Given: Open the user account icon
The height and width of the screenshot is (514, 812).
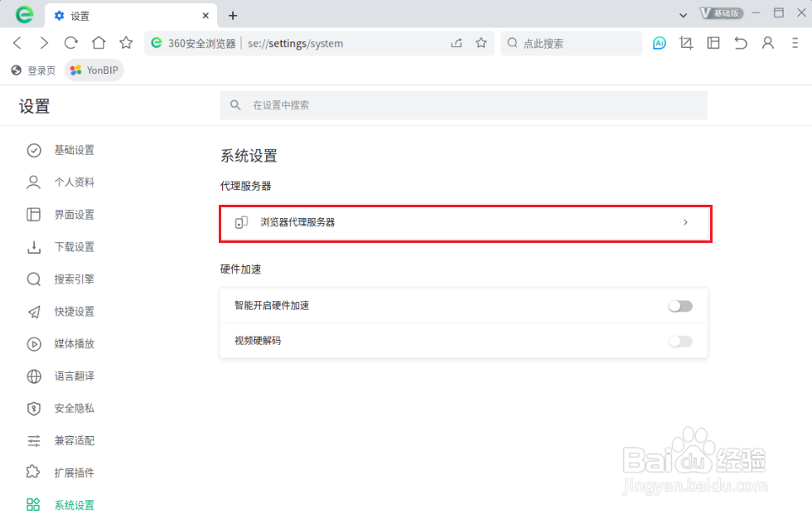Looking at the screenshot, I should click(x=768, y=43).
